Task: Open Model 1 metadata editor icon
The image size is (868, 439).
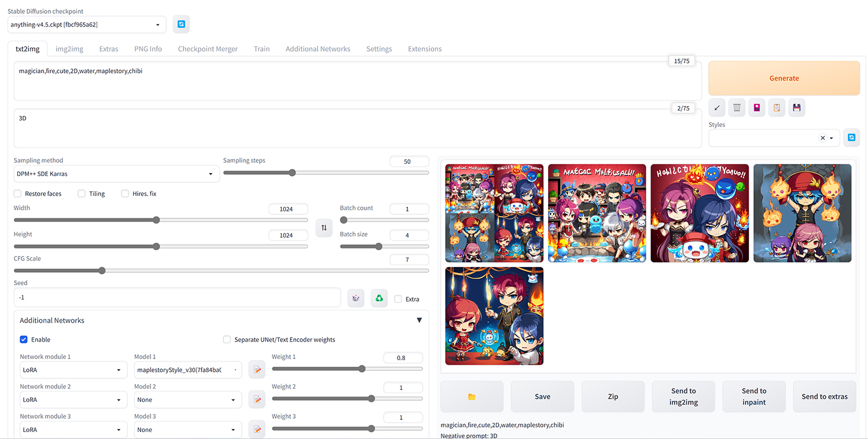Action: tap(257, 370)
